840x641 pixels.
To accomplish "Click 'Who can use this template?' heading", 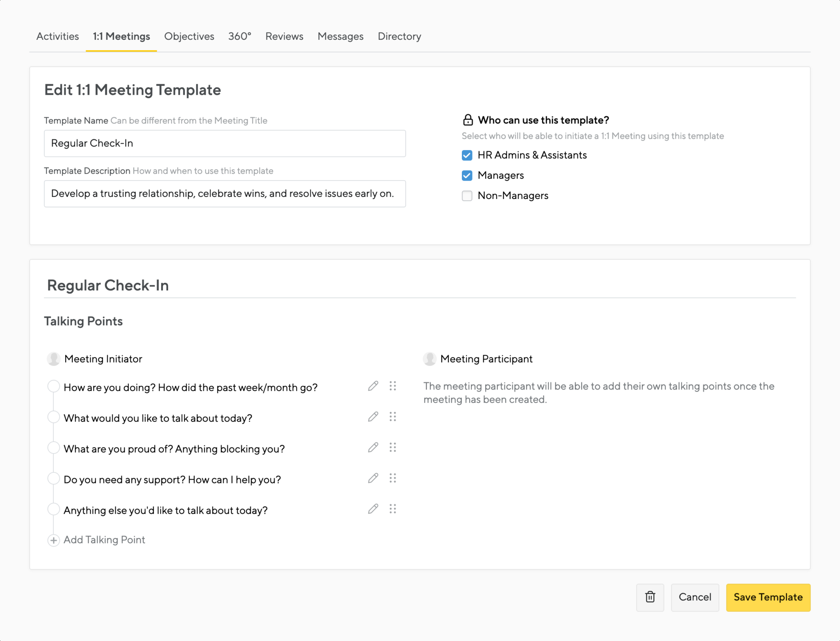I will click(543, 120).
